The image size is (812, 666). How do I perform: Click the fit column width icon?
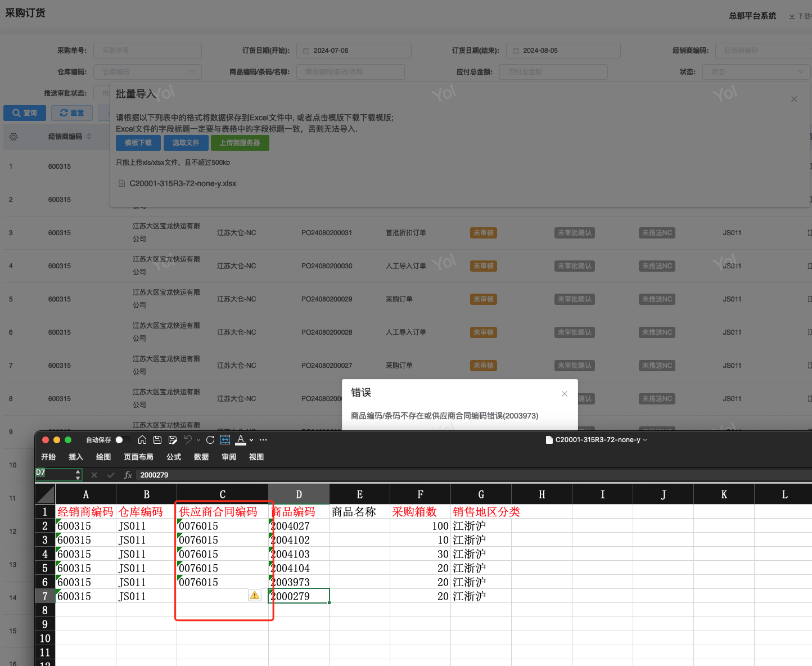point(225,440)
